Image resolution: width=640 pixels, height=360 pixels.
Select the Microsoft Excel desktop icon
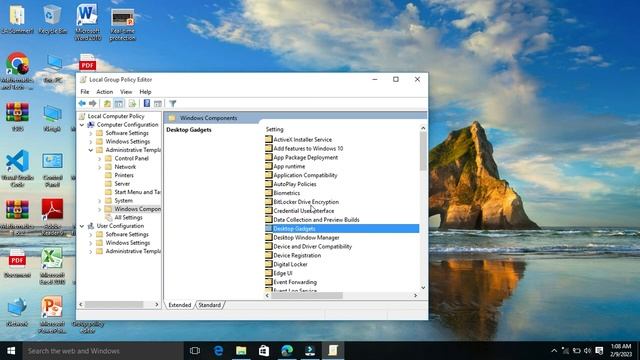[52, 265]
